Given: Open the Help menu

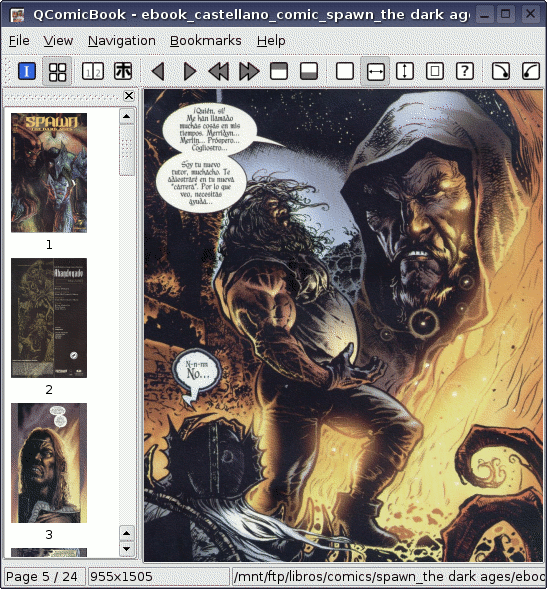Looking at the screenshot, I should coord(271,41).
